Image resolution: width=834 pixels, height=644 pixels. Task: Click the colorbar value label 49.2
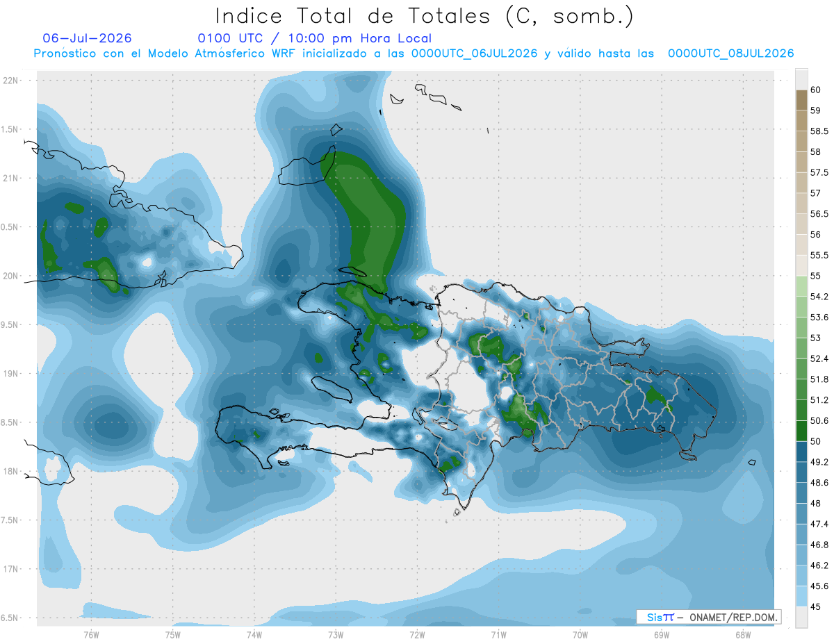tap(819, 462)
